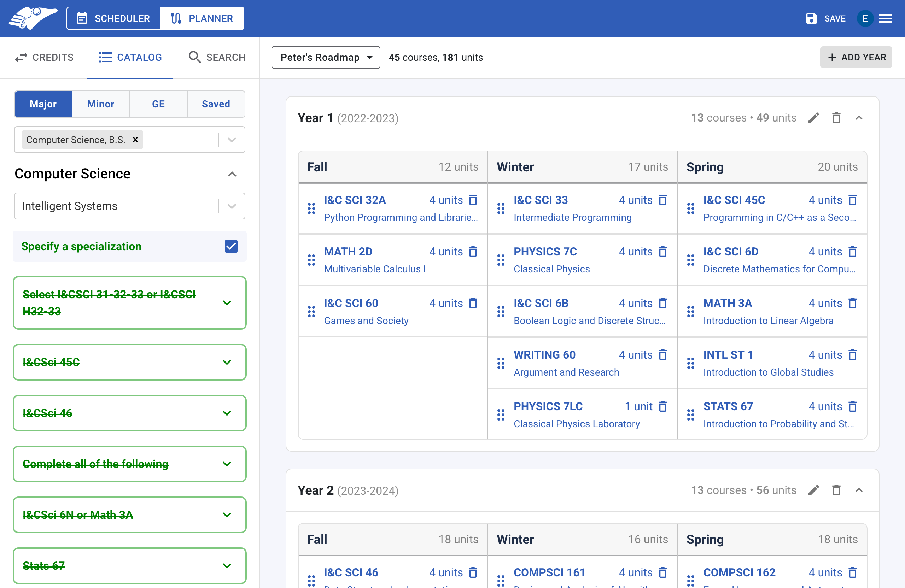Click the edit pencil for Year 2
This screenshot has width=905, height=588.
813,490
